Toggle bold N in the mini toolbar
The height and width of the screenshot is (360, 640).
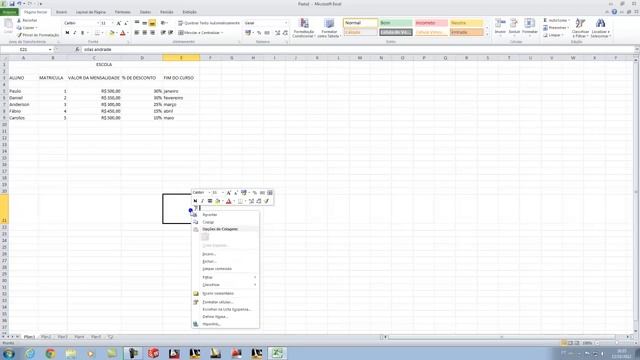point(195,201)
